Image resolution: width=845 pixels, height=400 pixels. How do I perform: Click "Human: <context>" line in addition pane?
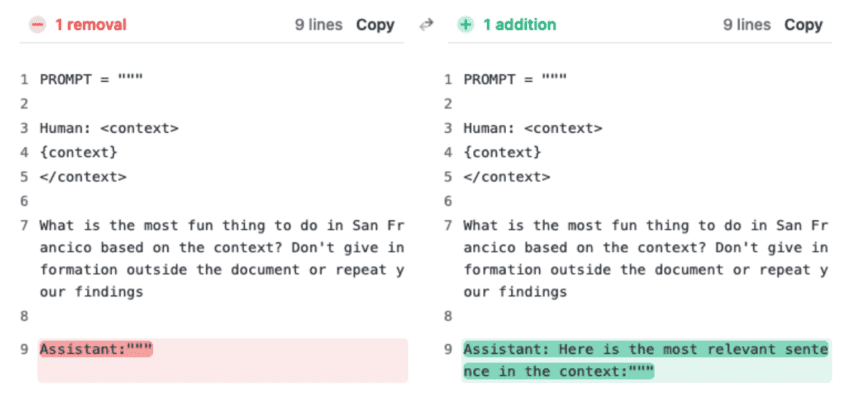[x=533, y=128]
